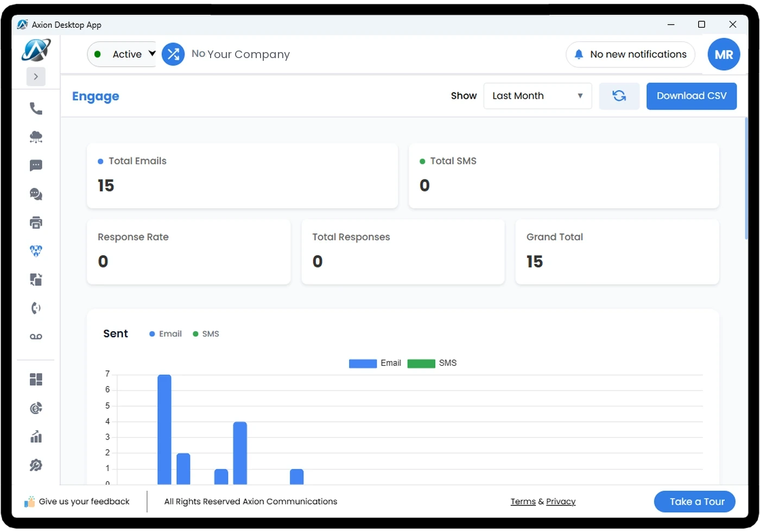Click the No new notifications pill
The image size is (760, 532).
pos(630,54)
